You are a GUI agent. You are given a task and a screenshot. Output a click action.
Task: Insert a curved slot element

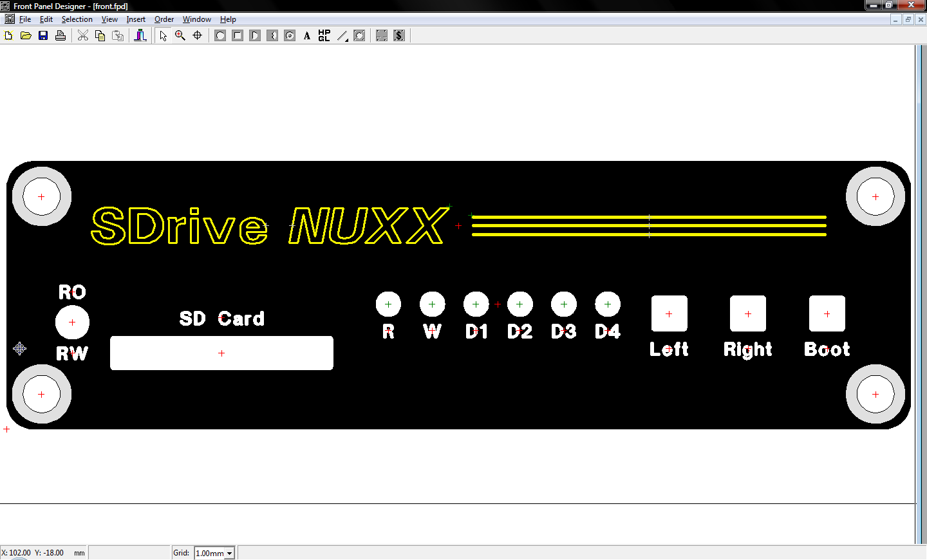[x=272, y=36]
